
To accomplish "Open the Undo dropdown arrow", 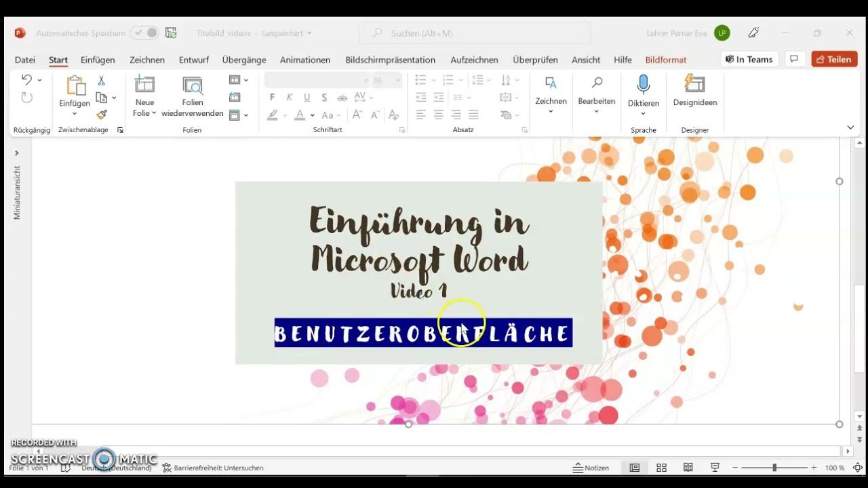I will 39,80.
